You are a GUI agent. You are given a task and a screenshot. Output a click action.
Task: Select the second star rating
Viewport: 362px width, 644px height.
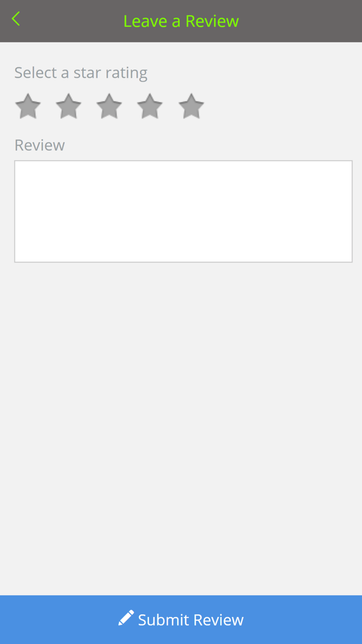coord(69,106)
